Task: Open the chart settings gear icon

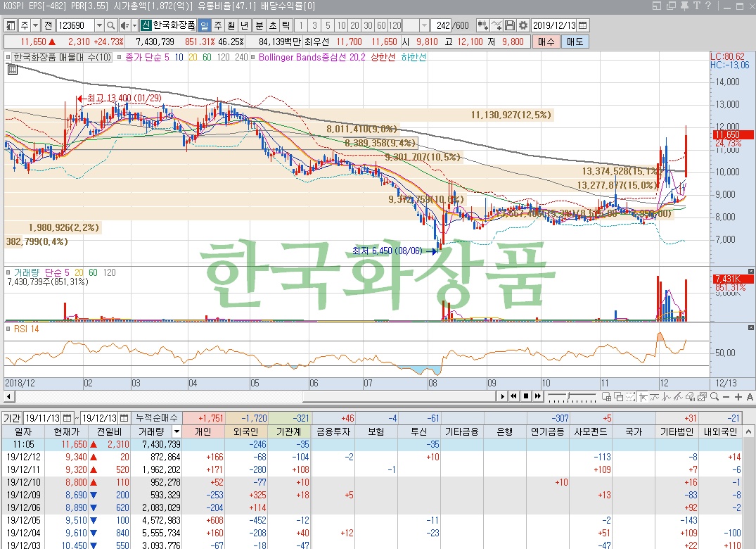Action: [523, 25]
